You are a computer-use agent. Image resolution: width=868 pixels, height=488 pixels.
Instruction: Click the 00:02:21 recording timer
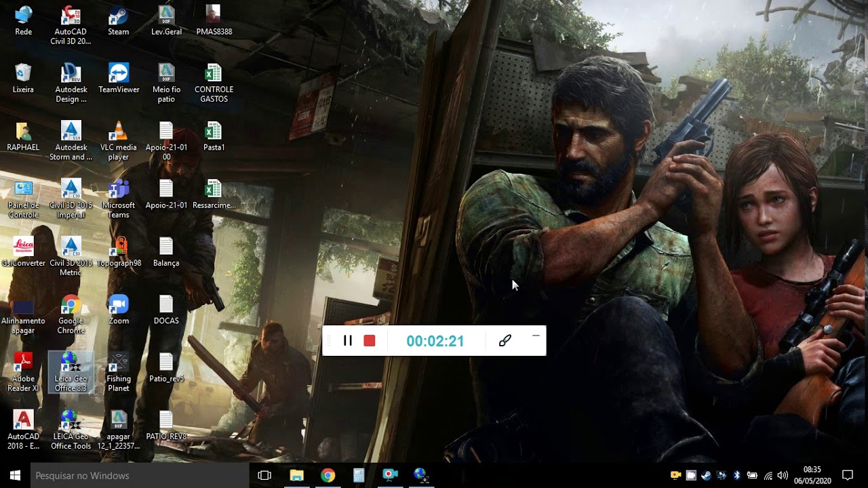pyautogui.click(x=435, y=341)
